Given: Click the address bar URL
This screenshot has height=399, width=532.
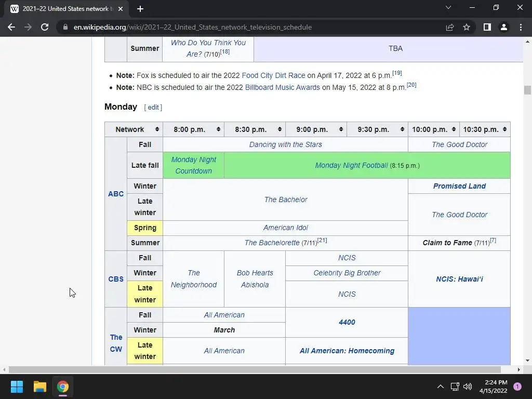Looking at the screenshot, I should (192, 27).
